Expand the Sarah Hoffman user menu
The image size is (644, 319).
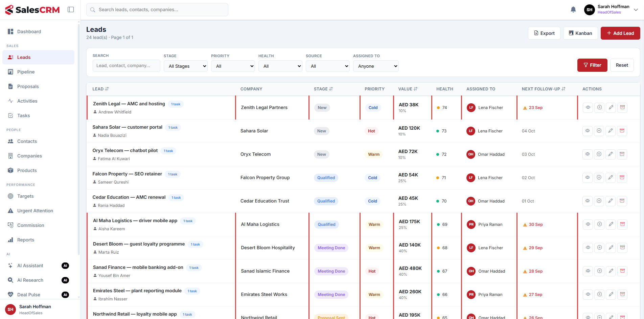(611, 9)
